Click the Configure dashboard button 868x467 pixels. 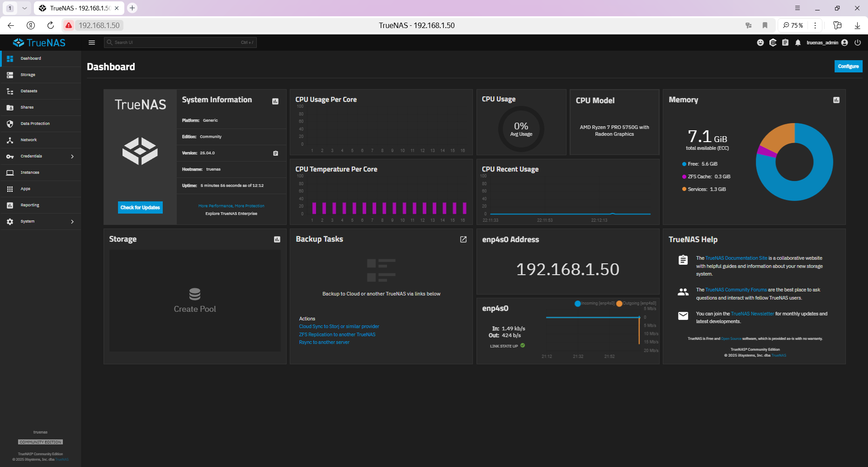click(x=848, y=67)
